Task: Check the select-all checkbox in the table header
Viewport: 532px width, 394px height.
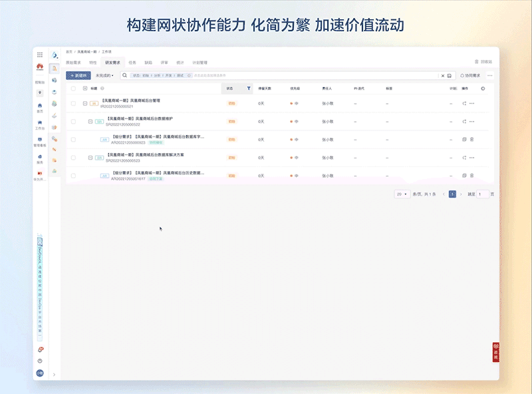Action: tap(72, 87)
